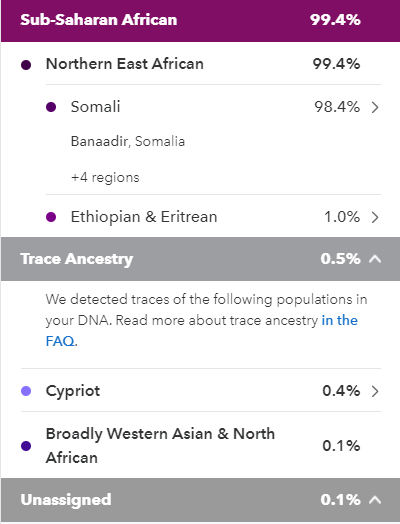
Task: Click the Somali purple color dot
Action: coord(51,107)
